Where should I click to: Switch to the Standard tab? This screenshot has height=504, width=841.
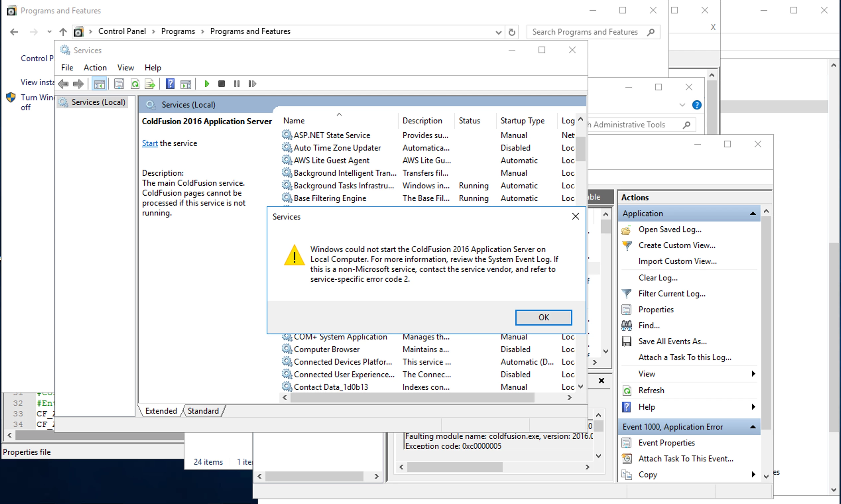pyautogui.click(x=203, y=411)
